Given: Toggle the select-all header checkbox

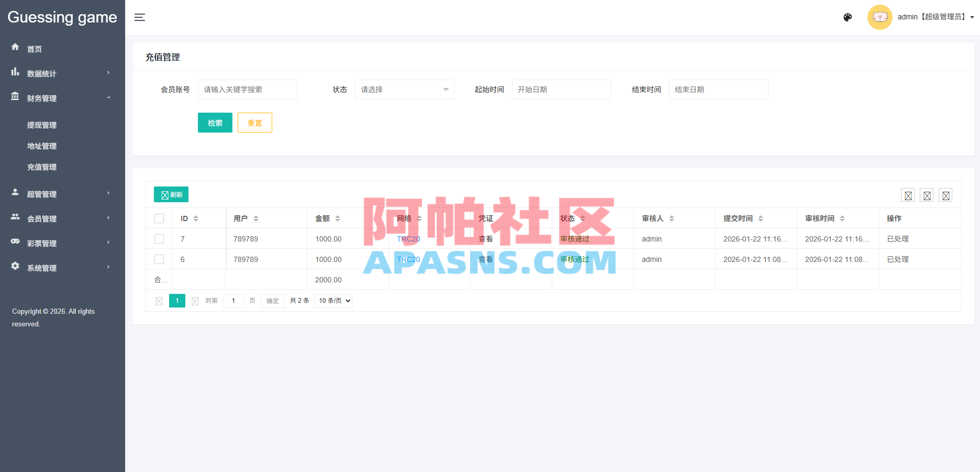Looking at the screenshot, I should [159, 218].
